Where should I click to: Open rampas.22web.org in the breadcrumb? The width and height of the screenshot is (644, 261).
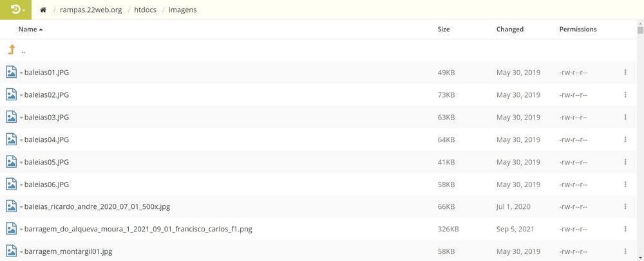[91, 10]
